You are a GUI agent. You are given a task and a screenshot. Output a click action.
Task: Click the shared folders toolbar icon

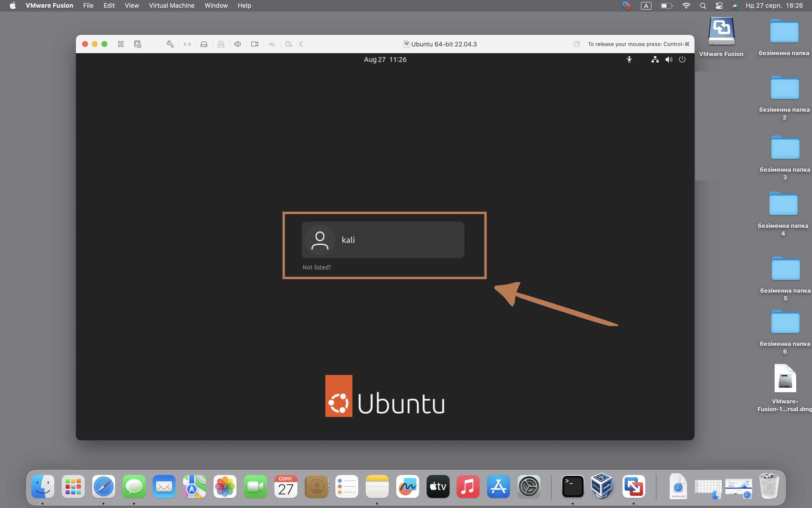click(x=289, y=44)
